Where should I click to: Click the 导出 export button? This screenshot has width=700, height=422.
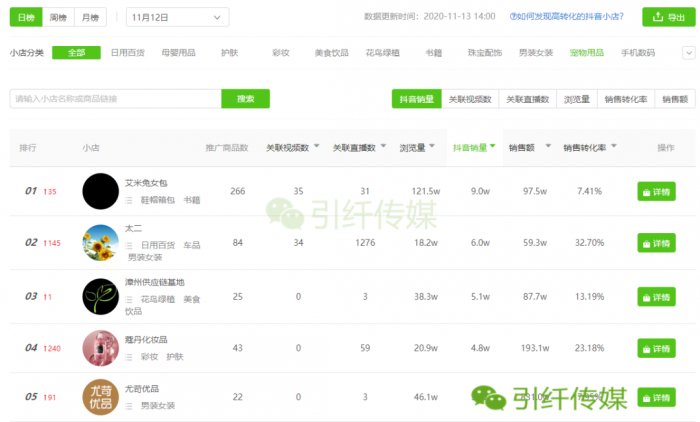point(668,17)
